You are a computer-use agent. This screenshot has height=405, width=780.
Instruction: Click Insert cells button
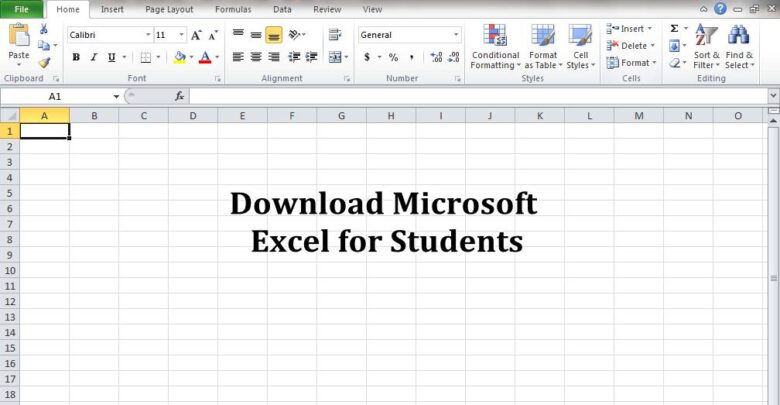[629, 29]
